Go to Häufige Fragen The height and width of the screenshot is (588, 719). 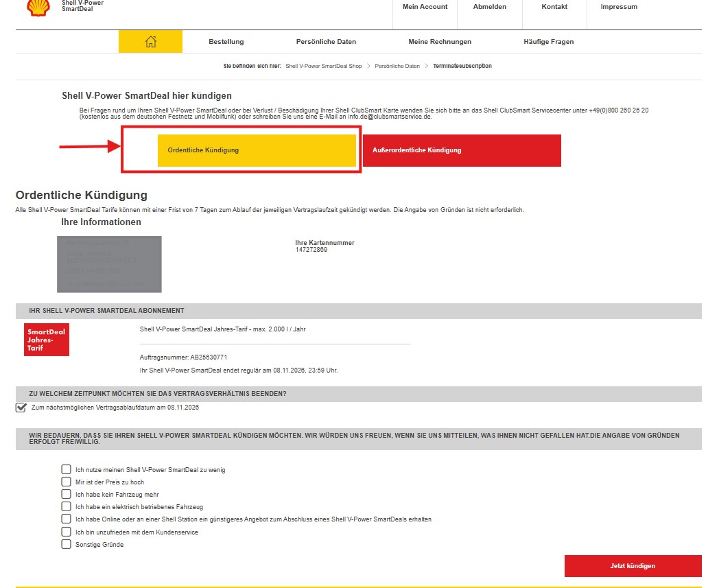coord(548,42)
